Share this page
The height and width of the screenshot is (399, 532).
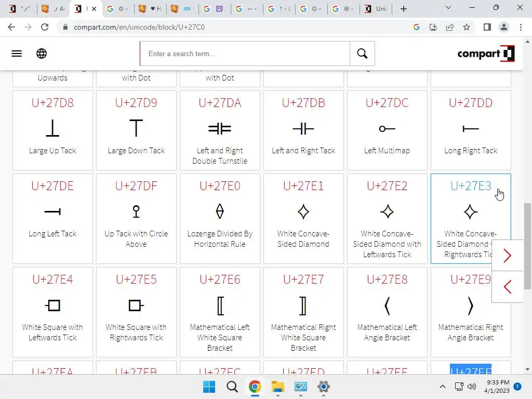(x=450, y=27)
